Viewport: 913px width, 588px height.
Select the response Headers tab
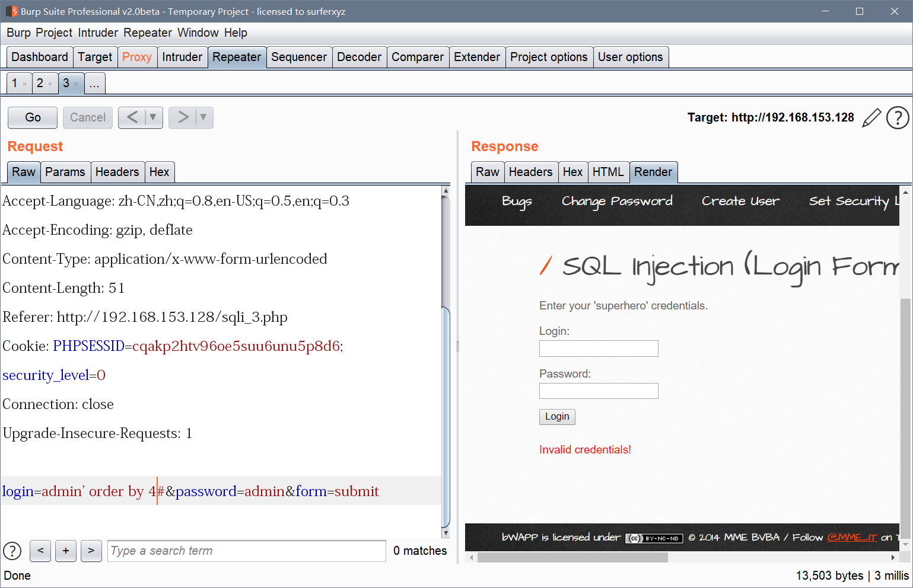pos(530,172)
